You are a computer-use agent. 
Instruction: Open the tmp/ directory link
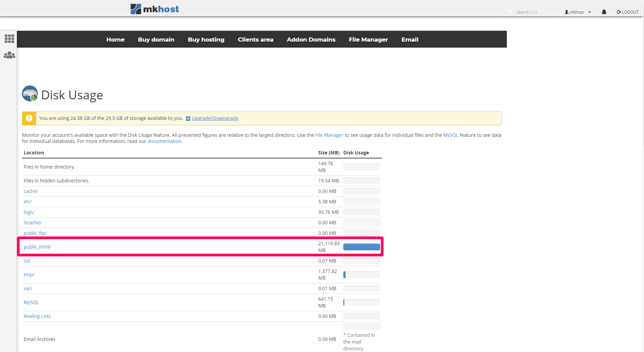point(29,275)
